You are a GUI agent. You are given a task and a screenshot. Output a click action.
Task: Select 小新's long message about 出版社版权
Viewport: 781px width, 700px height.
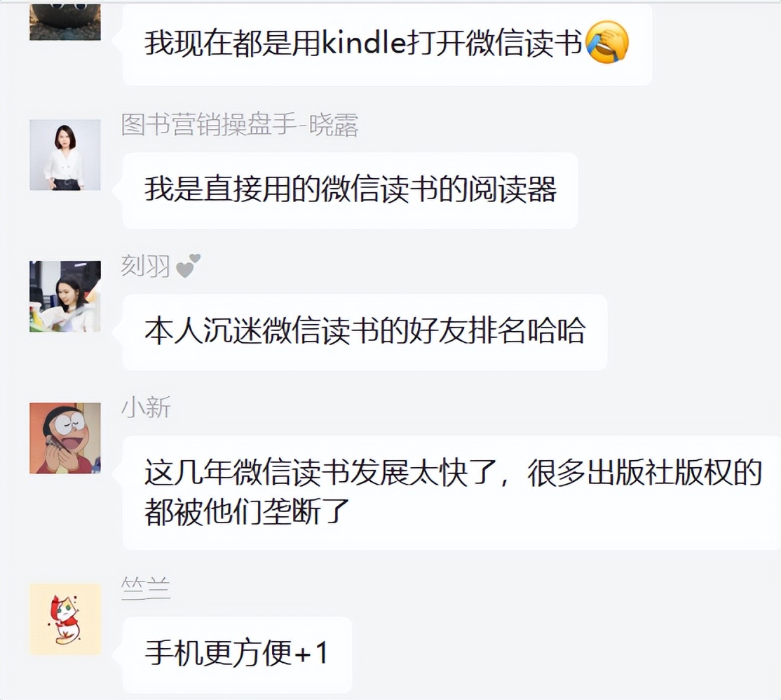pos(451,493)
